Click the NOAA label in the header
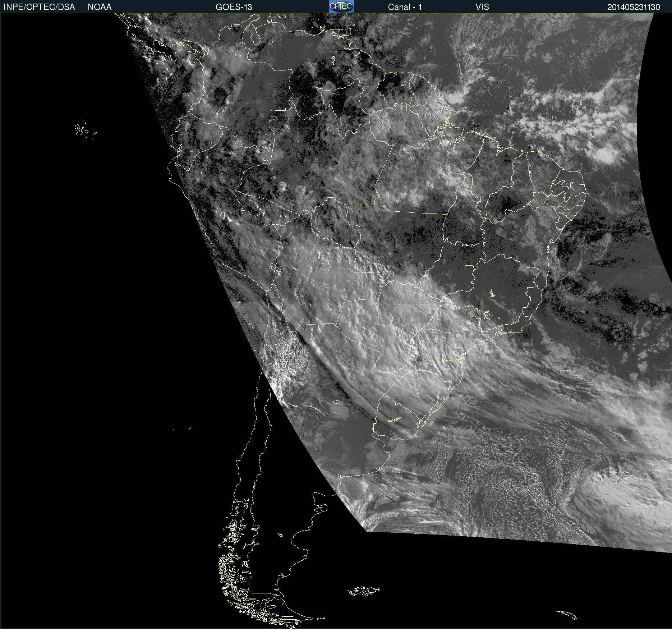 click(x=100, y=7)
